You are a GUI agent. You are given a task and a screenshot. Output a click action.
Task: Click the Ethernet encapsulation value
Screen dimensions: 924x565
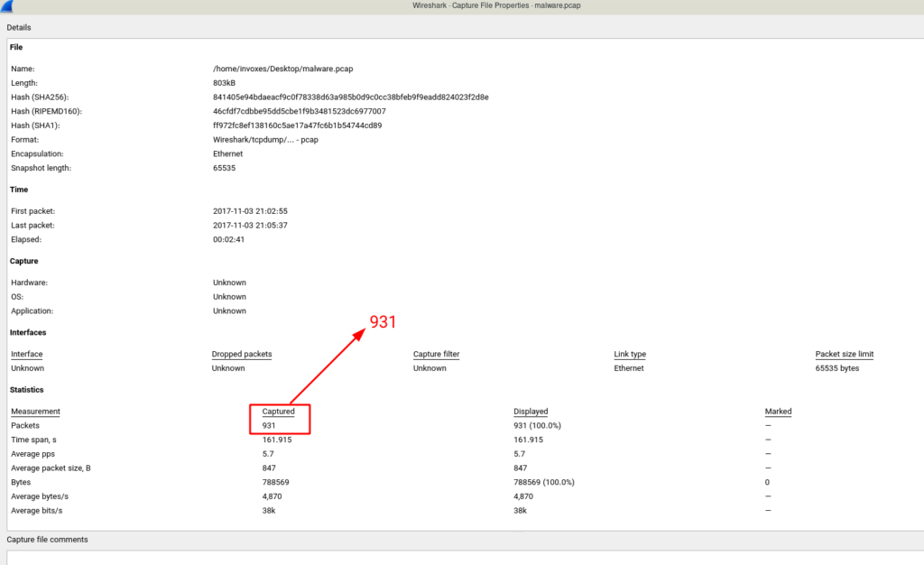coord(227,153)
